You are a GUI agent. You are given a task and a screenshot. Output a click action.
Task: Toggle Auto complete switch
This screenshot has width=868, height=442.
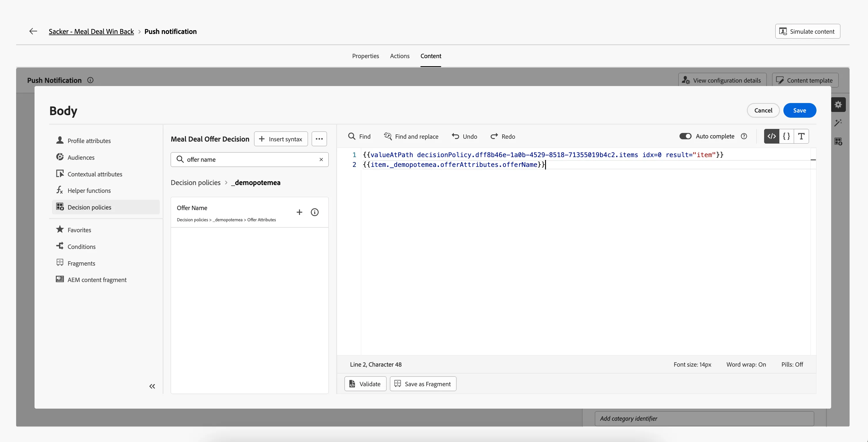tap(685, 136)
